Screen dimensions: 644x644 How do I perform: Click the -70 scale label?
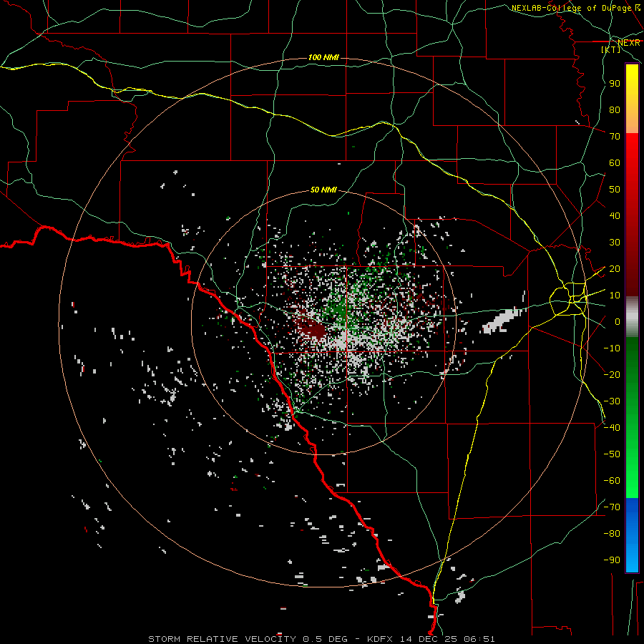click(x=612, y=507)
